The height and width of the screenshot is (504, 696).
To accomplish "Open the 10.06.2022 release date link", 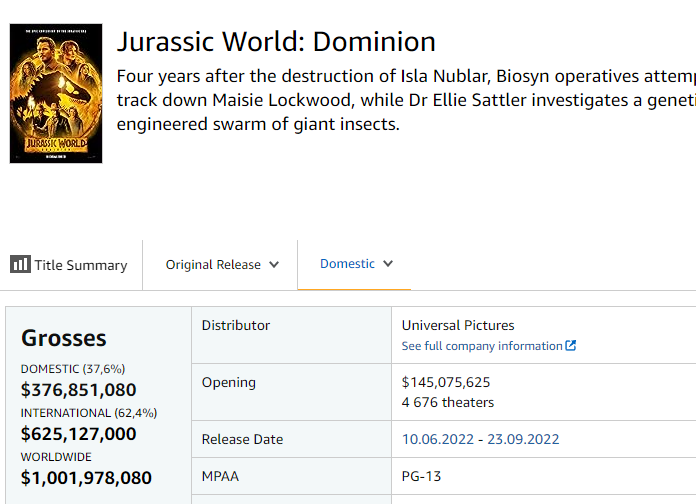I will pyautogui.click(x=438, y=439).
